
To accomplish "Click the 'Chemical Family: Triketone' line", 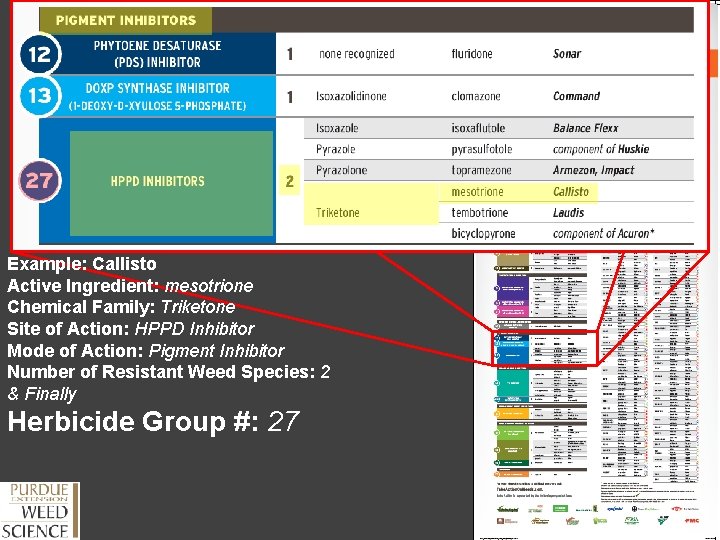I will (x=121, y=307).
